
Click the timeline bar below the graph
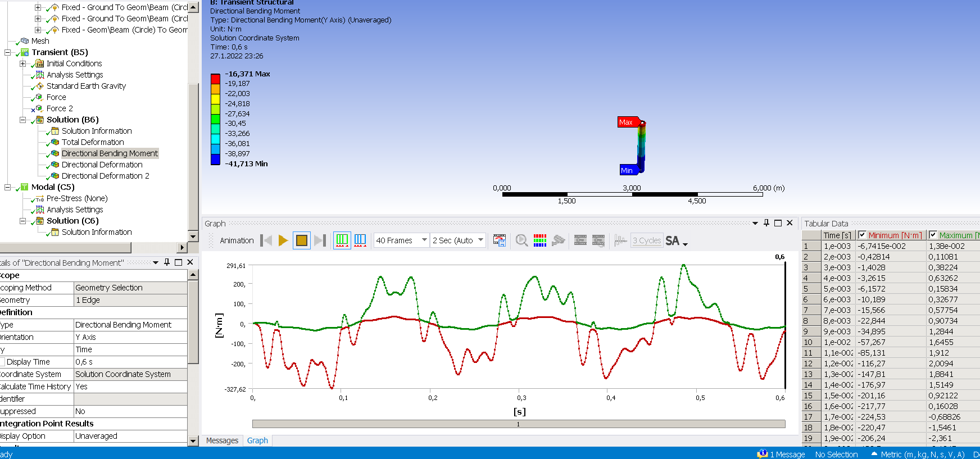coord(519,424)
